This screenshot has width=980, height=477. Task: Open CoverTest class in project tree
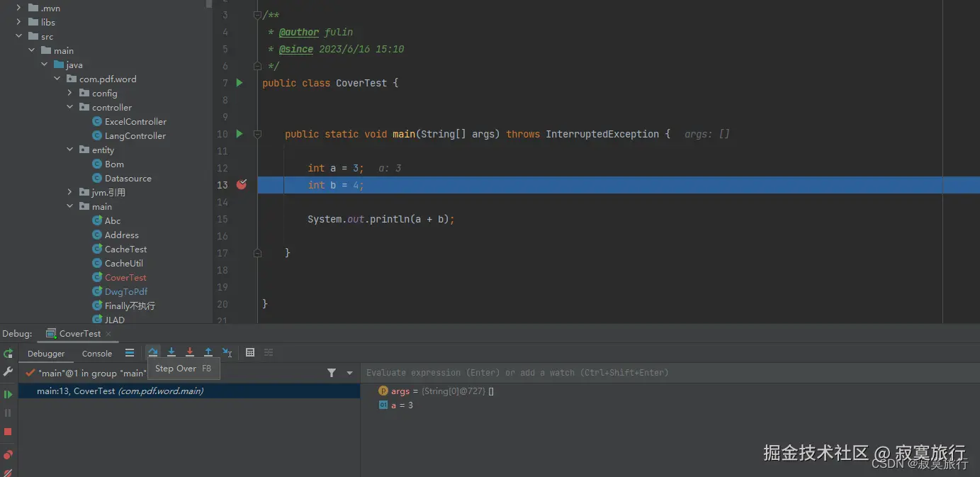(x=126, y=278)
